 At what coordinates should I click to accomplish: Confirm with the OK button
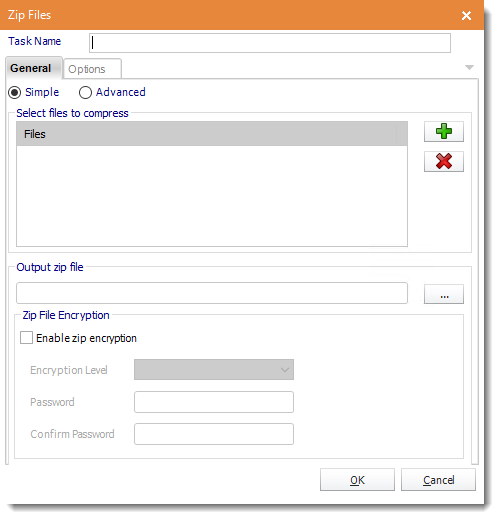pos(357,480)
